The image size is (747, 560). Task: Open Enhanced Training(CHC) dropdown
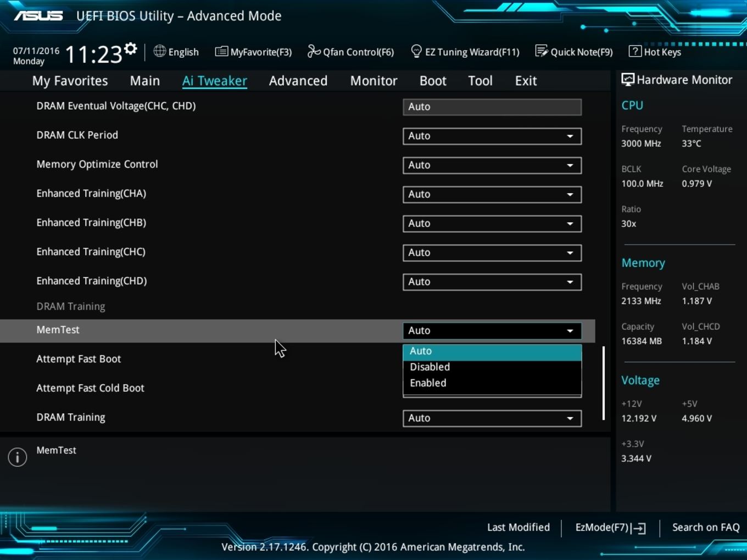(x=492, y=253)
